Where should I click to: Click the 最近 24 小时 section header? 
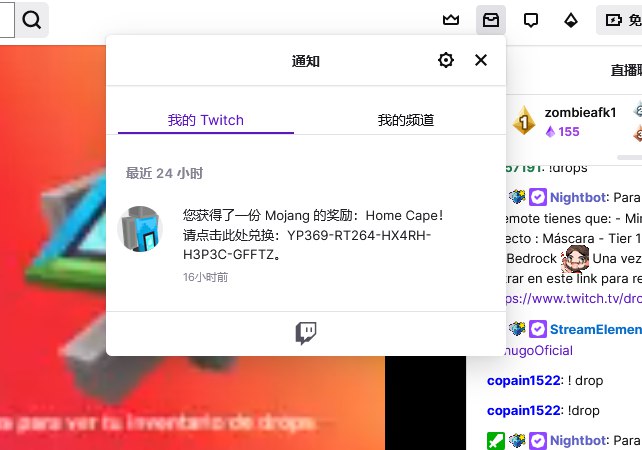click(x=164, y=173)
